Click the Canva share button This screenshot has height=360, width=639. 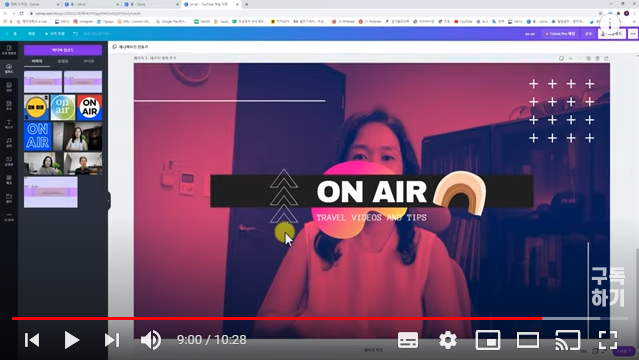point(588,34)
